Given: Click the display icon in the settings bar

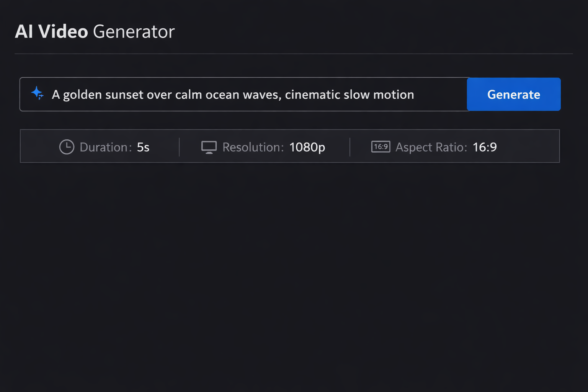Looking at the screenshot, I should tap(209, 147).
